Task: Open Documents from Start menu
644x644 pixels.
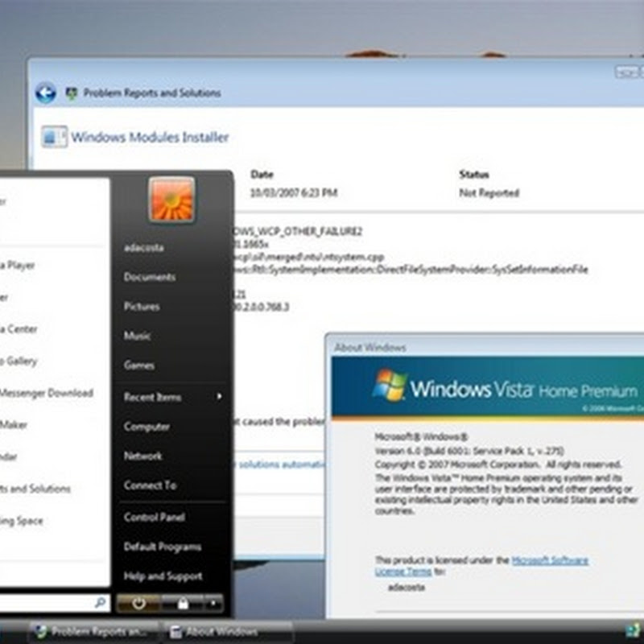Action: (x=150, y=277)
